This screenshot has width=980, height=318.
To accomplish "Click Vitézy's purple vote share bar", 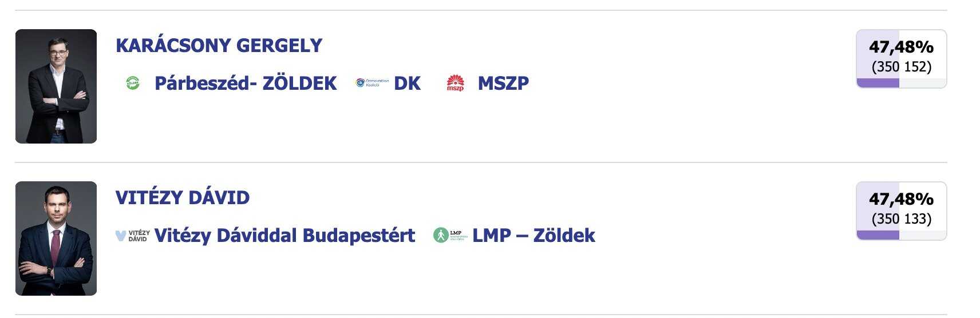I will [x=878, y=235].
